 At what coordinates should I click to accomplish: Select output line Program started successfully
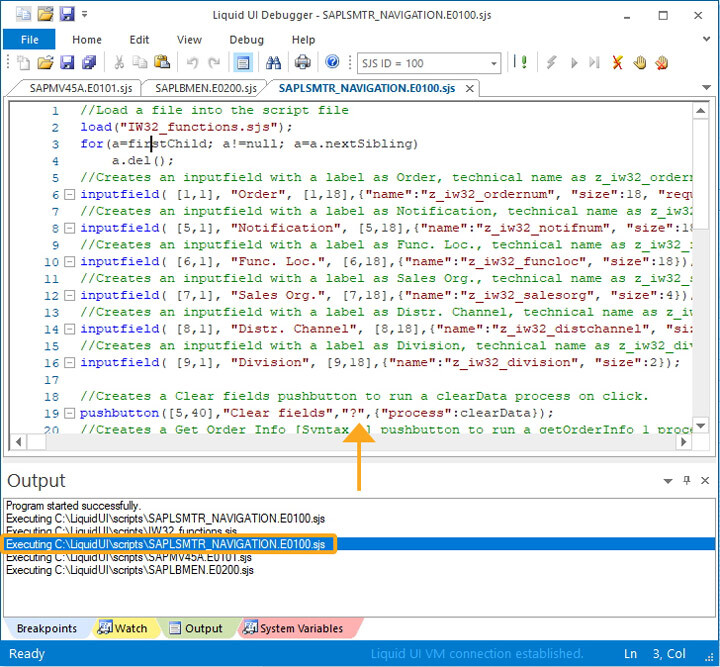pyautogui.click(x=73, y=506)
